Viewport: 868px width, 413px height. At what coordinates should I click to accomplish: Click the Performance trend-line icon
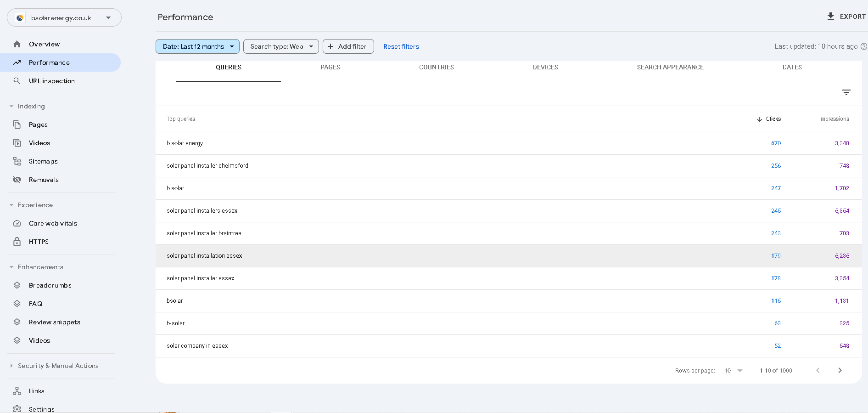[x=17, y=62]
